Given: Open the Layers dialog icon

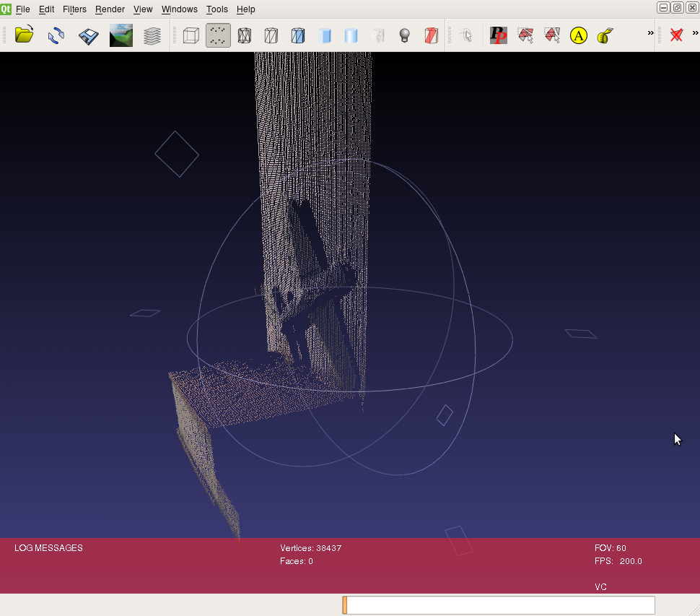Looking at the screenshot, I should point(152,35).
